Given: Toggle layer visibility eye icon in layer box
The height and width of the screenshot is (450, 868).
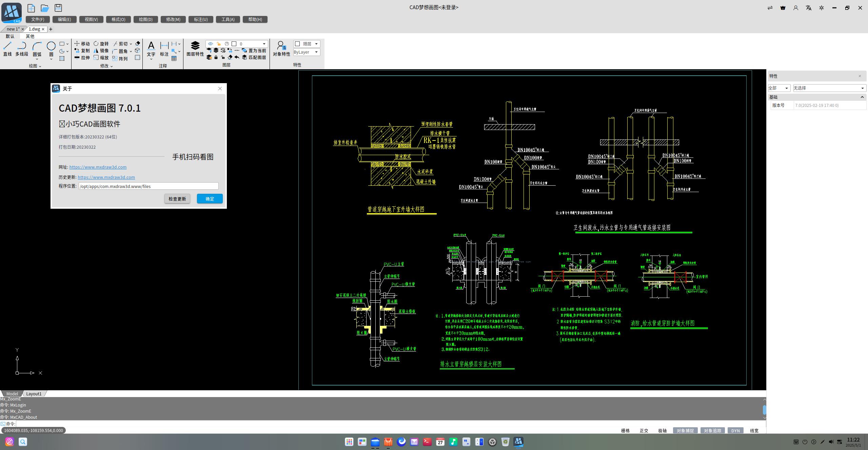Looking at the screenshot, I should (211, 44).
